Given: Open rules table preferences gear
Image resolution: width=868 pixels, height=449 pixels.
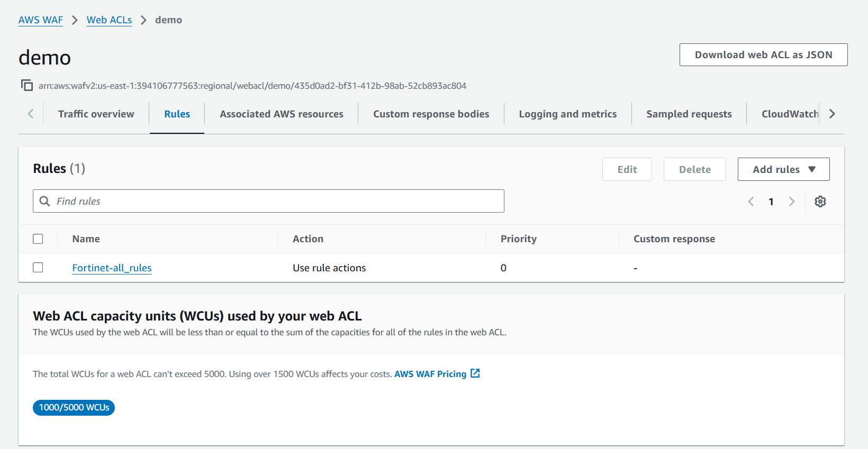Looking at the screenshot, I should 820,201.
